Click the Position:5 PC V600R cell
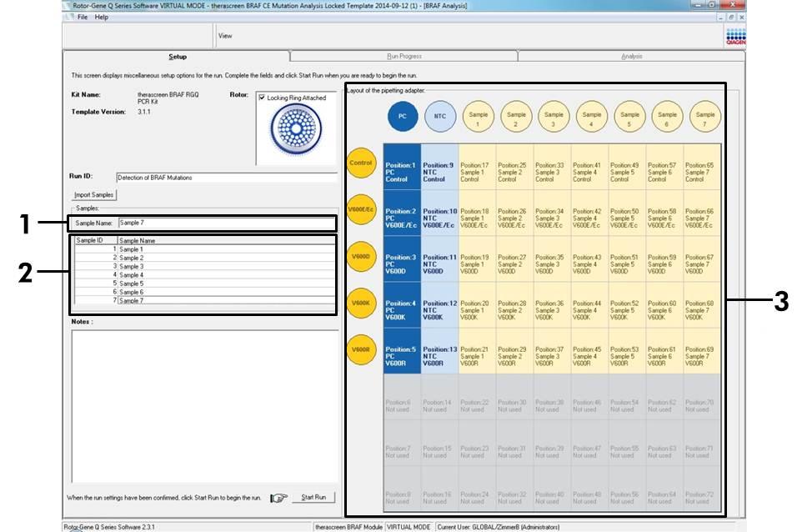 [402, 351]
